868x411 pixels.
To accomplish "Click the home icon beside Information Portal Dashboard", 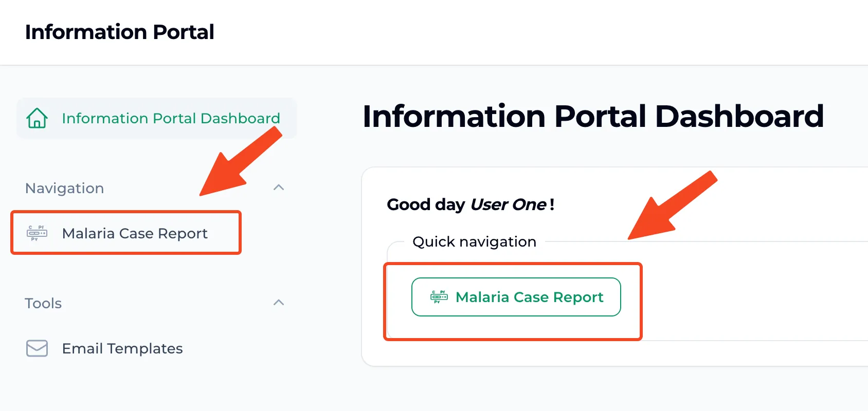I will 36,118.
